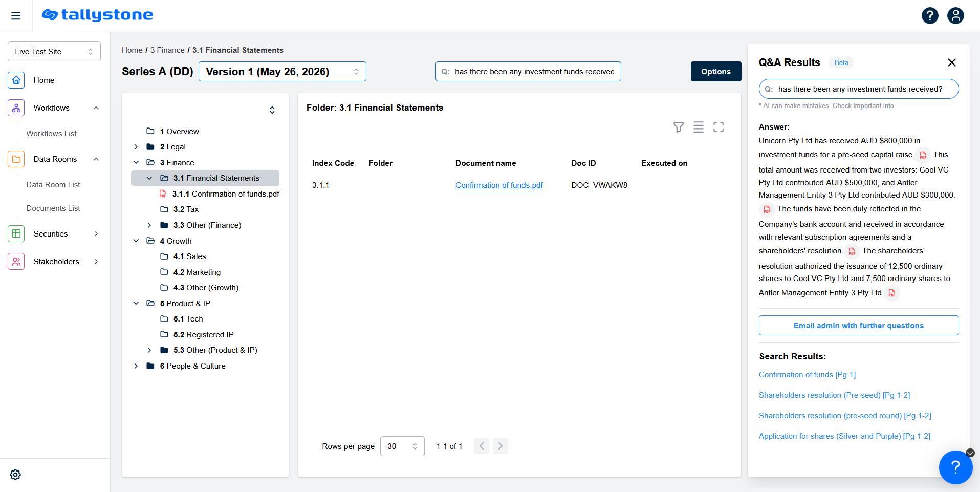Click PDF citation icon after 'capital raise.'

[x=923, y=155]
